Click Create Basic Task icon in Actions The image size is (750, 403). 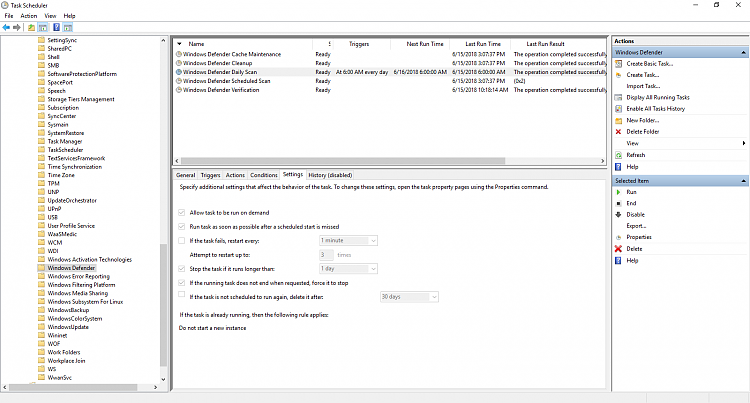point(618,64)
